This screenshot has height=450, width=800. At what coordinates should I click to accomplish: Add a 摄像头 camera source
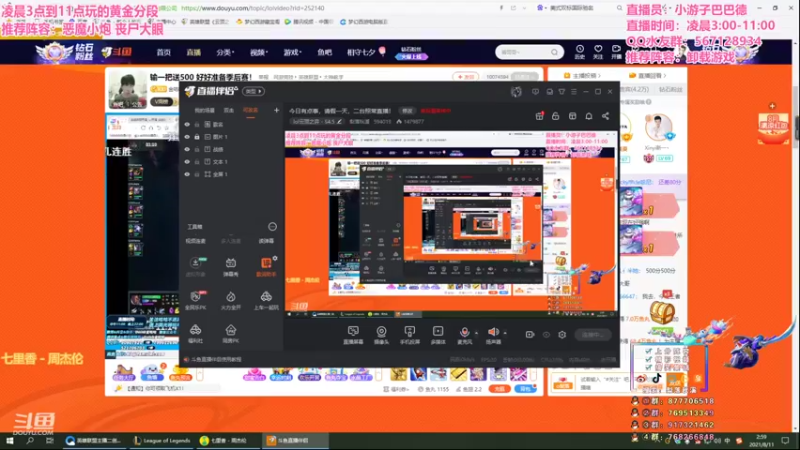point(381,335)
